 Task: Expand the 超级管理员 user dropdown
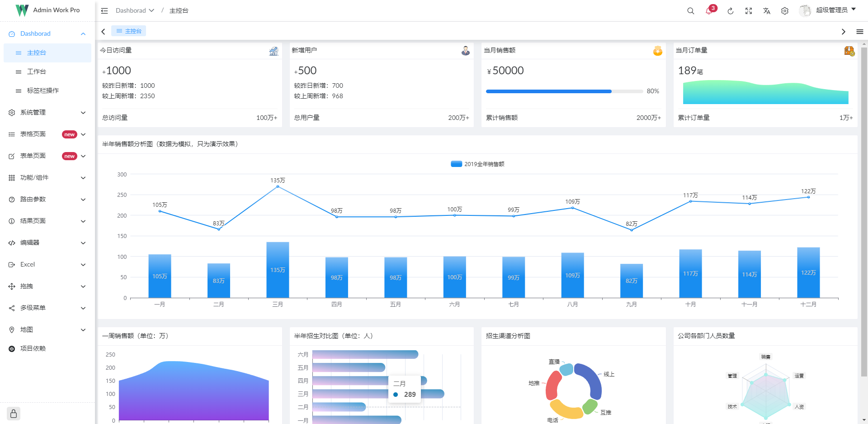coord(832,10)
